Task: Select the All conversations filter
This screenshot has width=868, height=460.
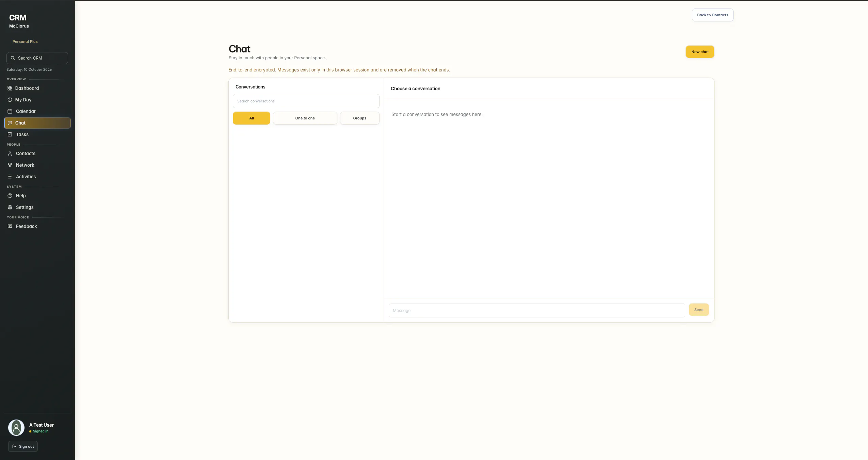Action: tap(252, 118)
